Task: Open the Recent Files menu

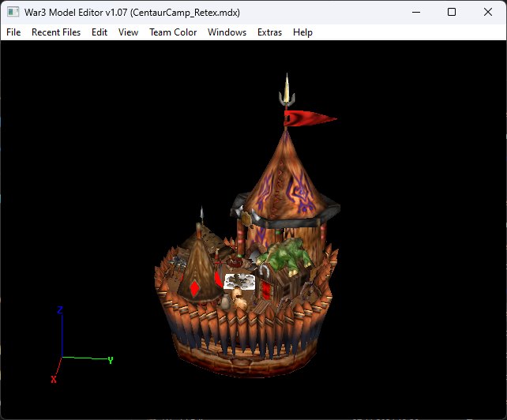Action: (x=56, y=32)
